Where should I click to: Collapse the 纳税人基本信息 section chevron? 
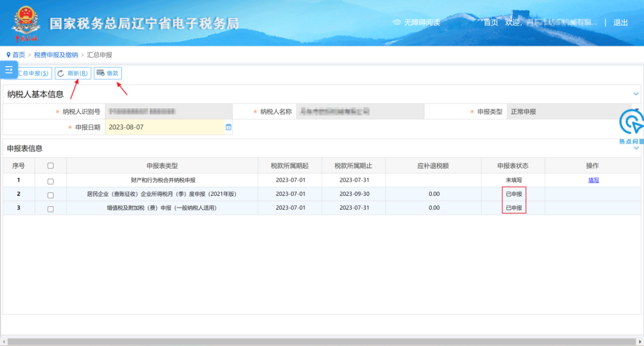pos(636,94)
